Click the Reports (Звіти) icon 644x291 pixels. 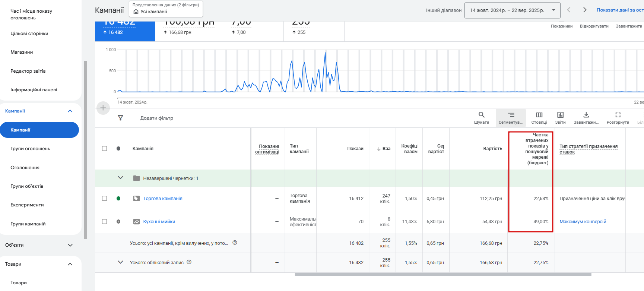pyautogui.click(x=560, y=115)
